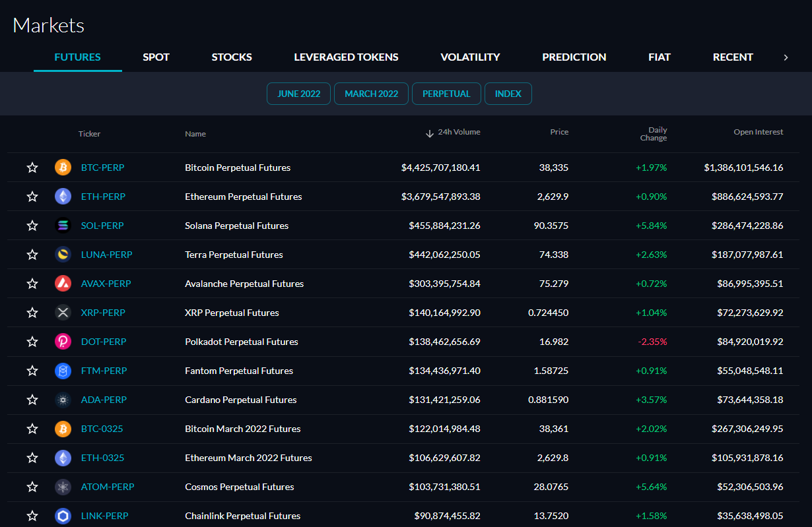Image resolution: width=812 pixels, height=527 pixels.
Task: Star the ETH-PERP market row
Action: tap(32, 197)
